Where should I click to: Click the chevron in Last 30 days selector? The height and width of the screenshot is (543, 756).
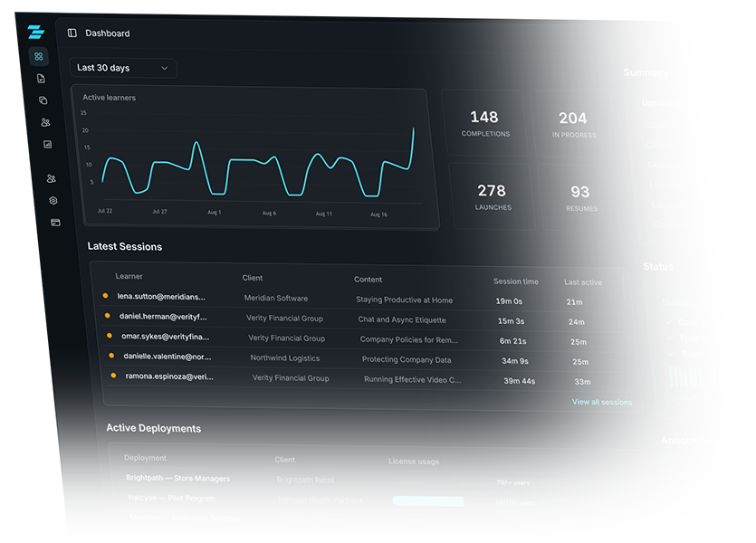165,68
